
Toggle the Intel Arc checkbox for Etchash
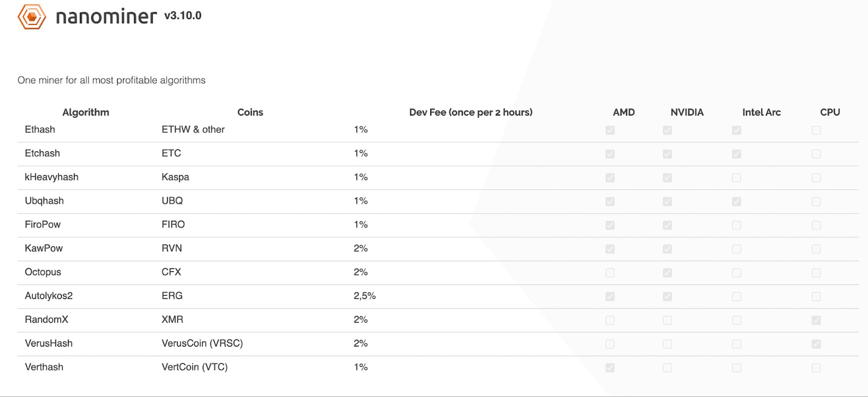[736, 154]
